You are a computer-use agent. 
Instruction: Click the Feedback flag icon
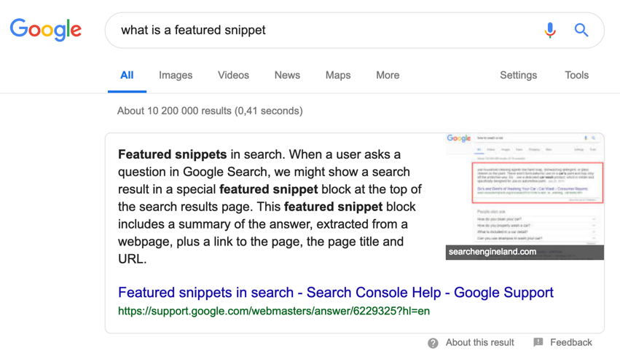pos(538,342)
